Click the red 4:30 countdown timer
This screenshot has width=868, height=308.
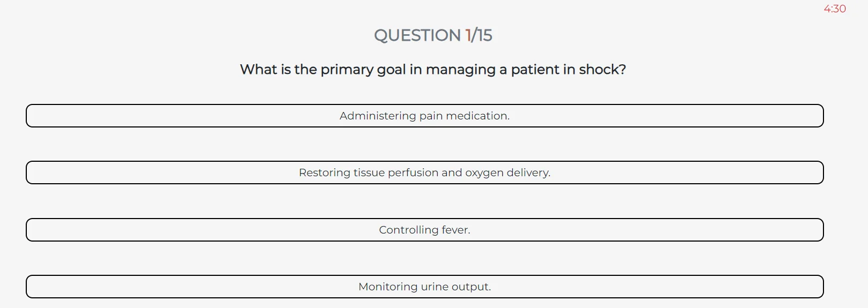point(835,9)
